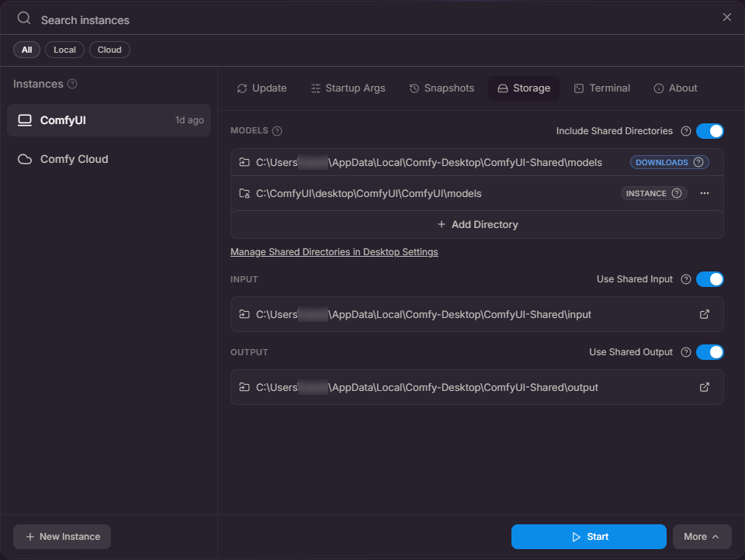Close the instances dialog with the X
Screen dimensions: 745x560
click(x=727, y=17)
